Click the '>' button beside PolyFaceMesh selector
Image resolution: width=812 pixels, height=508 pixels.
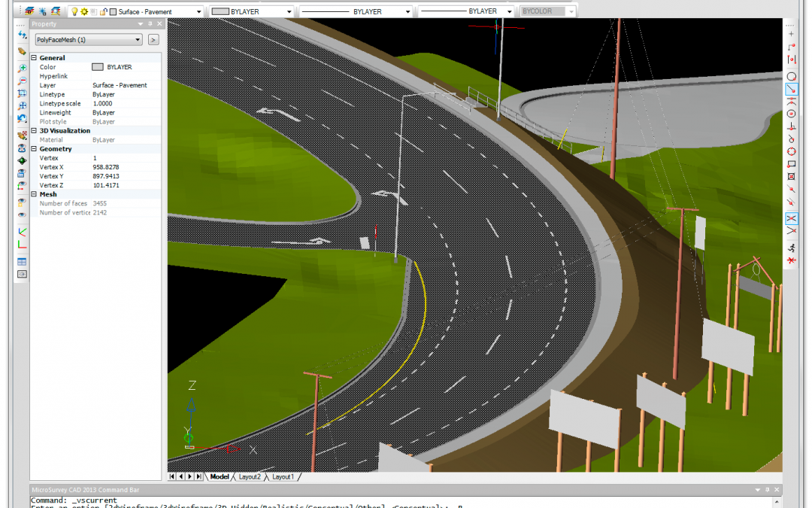153,40
